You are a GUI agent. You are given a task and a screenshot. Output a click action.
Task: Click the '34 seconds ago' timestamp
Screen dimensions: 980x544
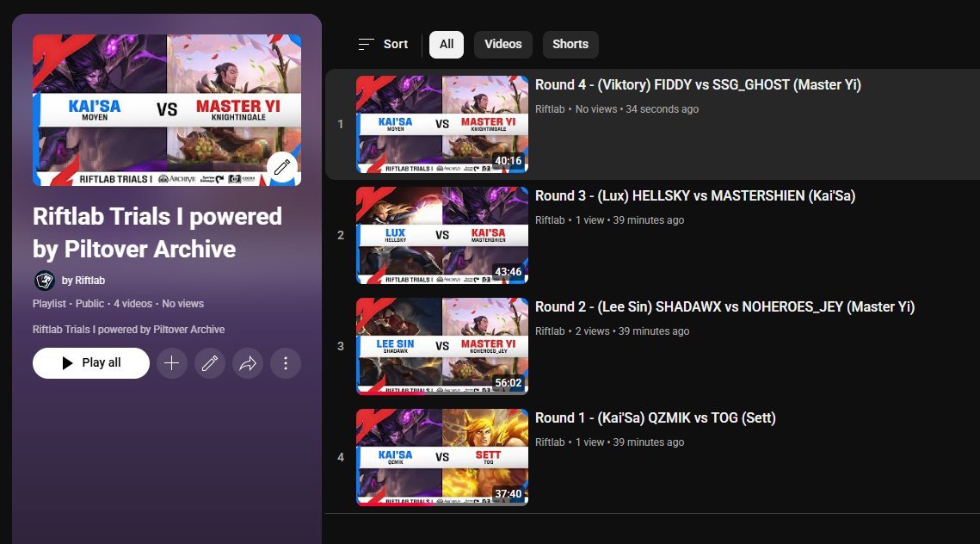pyautogui.click(x=662, y=108)
